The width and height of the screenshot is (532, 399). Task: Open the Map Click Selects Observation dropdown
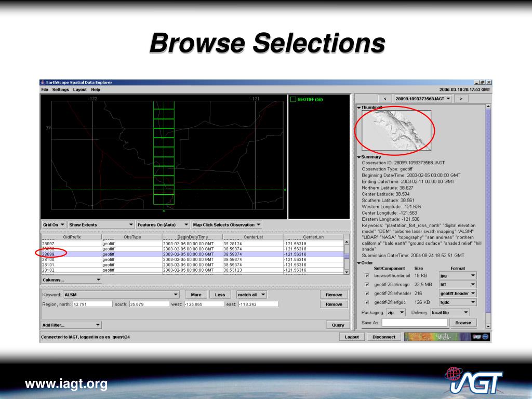227,224
